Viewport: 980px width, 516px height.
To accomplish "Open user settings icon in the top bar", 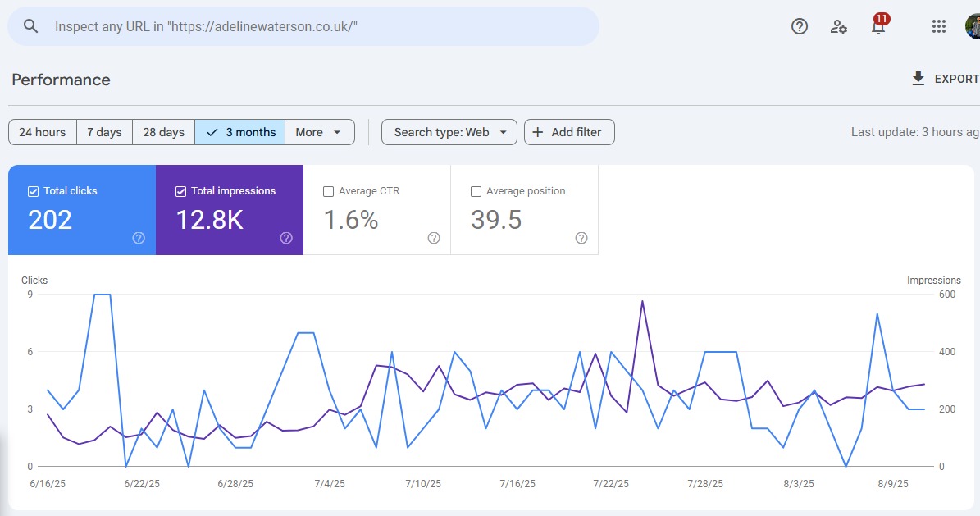I will point(838,26).
